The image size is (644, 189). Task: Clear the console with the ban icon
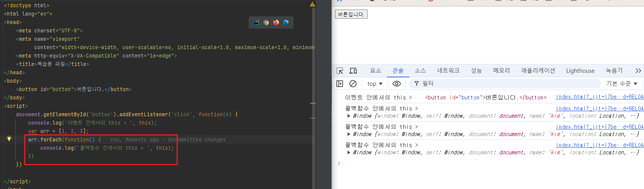pyautogui.click(x=353, y=83)
